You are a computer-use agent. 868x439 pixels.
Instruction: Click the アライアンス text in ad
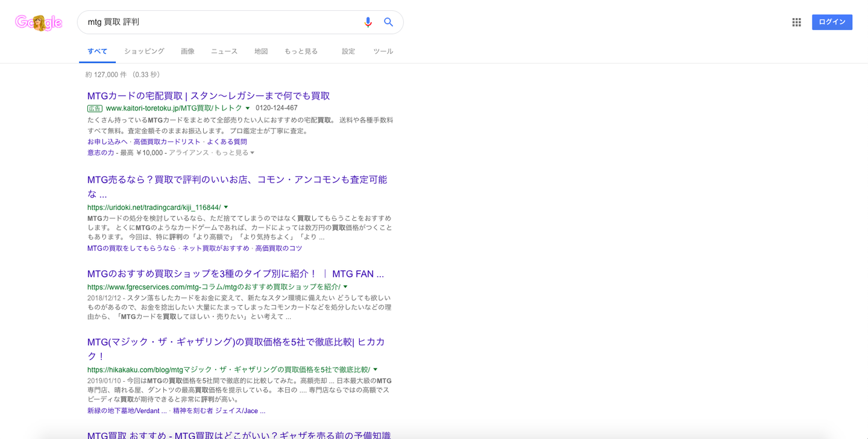point(189,153)
